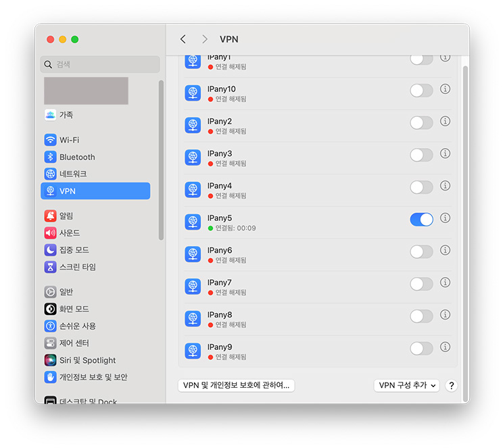Screen dimensions: 503x448
Task: Open 가족 family sharing item
Action: click(66, 115)
